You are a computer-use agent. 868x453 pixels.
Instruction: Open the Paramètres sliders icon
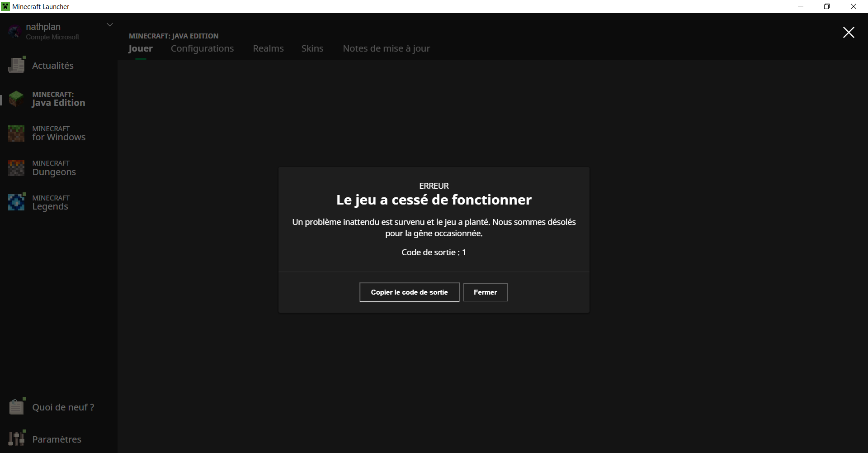[17, 439]
